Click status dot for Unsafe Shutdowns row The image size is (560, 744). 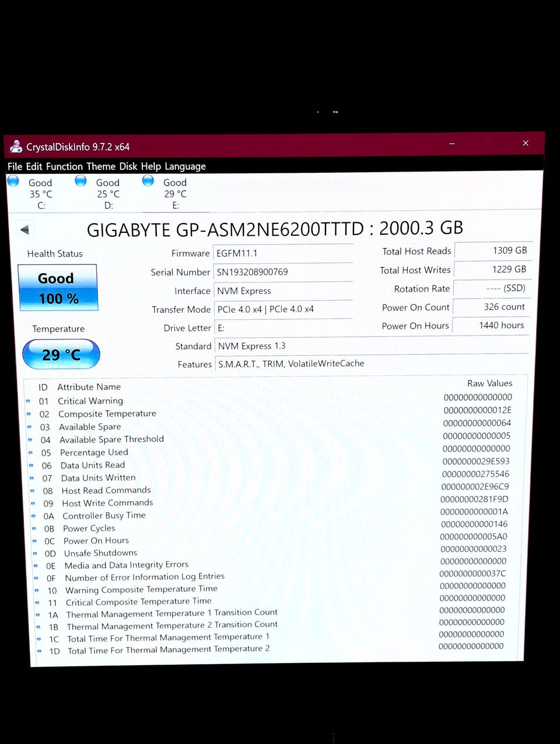pos(35,554)
